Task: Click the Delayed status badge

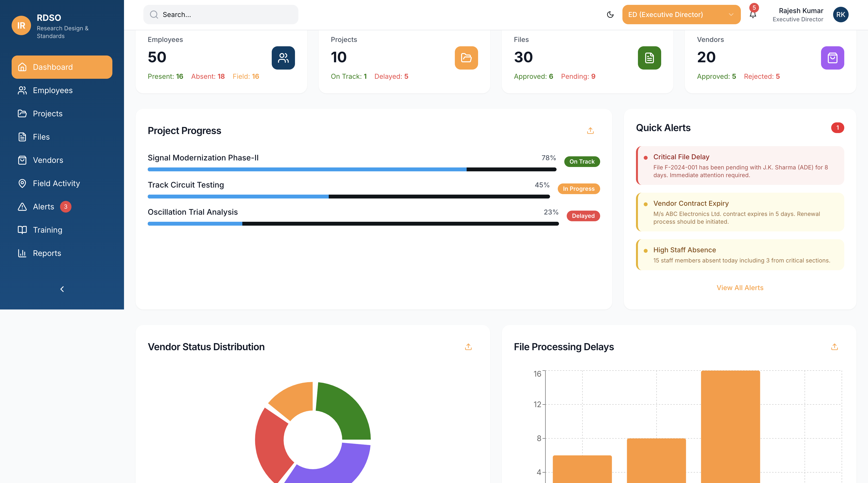Action: [583, 216]
